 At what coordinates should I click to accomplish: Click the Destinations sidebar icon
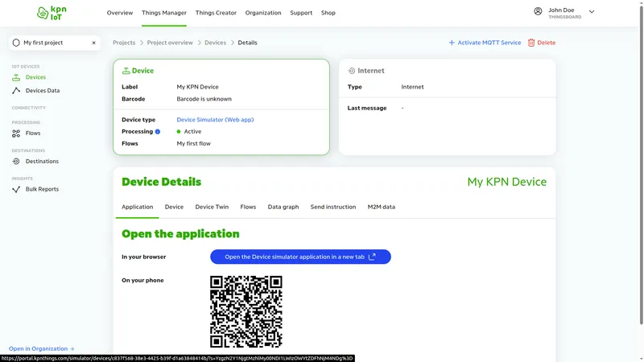pyautogui.click(x=16, y=162)
